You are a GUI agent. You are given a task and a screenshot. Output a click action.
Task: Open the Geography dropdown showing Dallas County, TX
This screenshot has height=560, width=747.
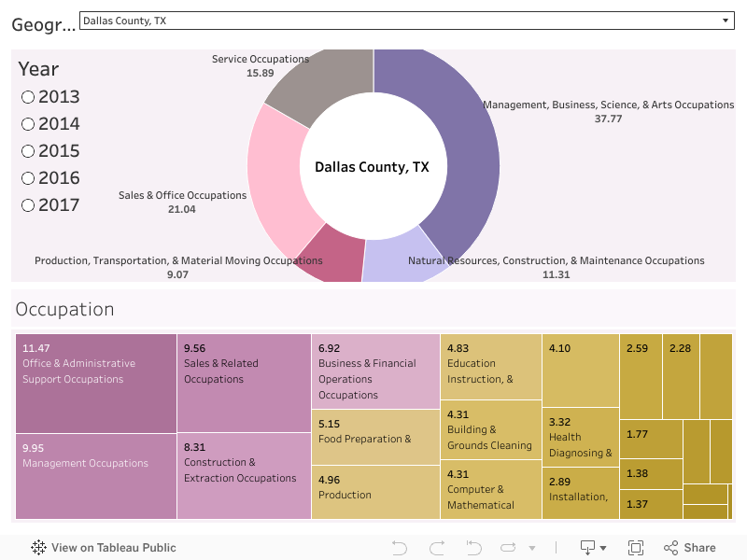[407, 21]
